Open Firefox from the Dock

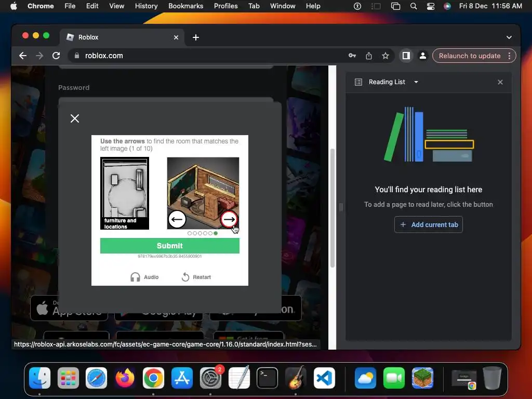[125, 378]
